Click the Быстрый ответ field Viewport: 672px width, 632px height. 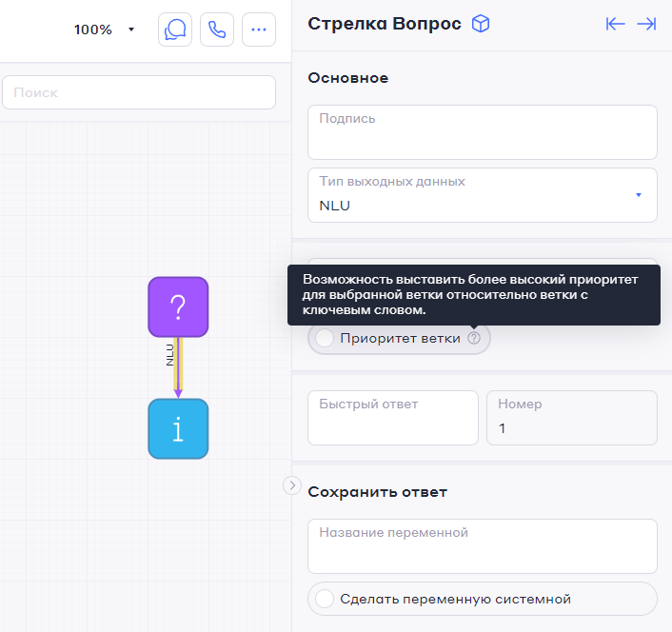393,418
